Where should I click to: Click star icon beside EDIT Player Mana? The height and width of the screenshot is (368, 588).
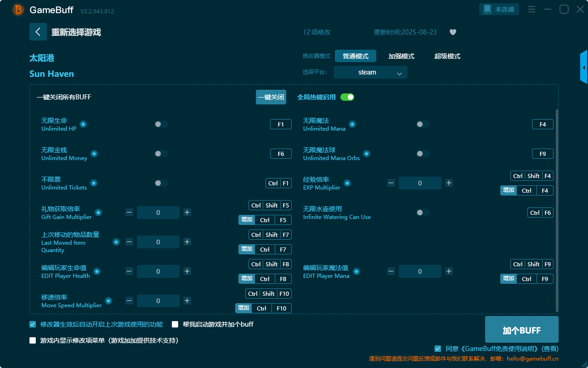point(356,271)
